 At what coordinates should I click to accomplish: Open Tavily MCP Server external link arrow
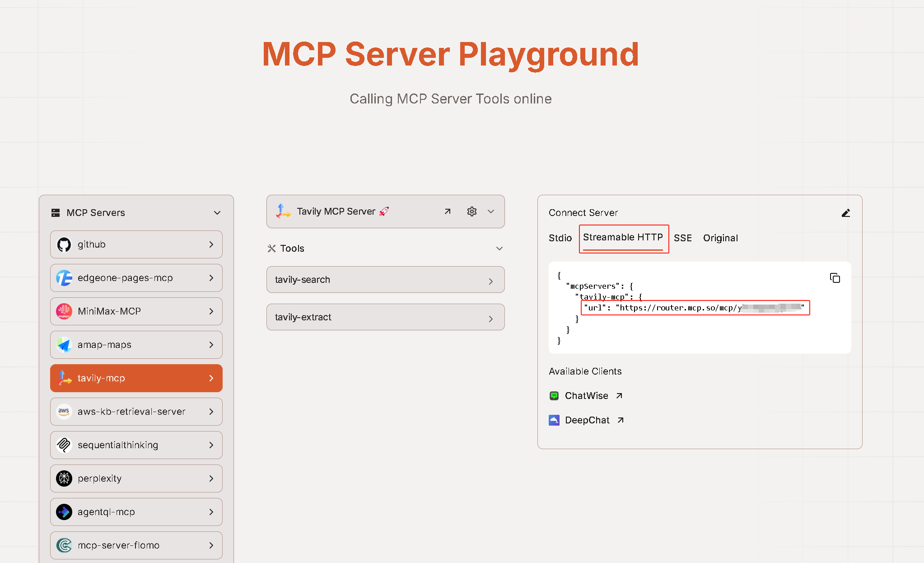(447, 211)
